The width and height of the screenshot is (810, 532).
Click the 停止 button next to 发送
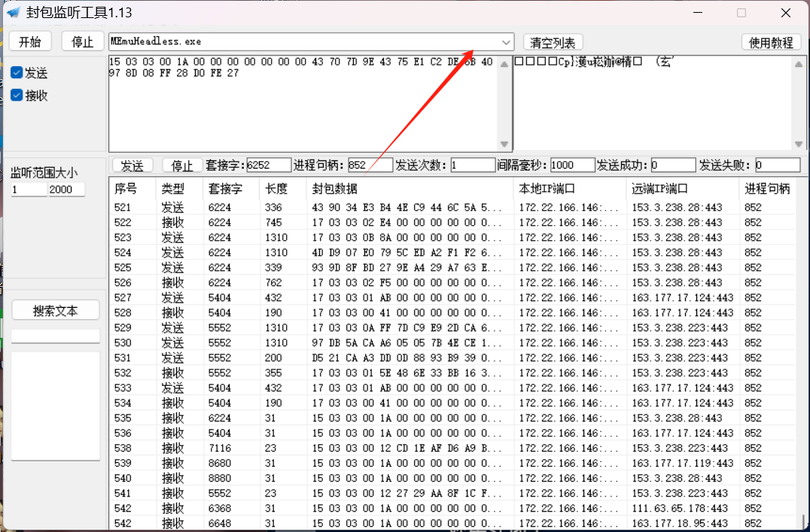[x=181, y=165]
